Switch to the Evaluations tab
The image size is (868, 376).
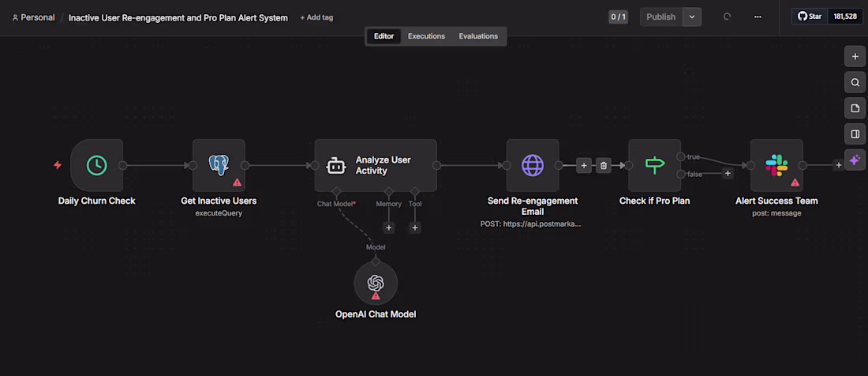[x=478, y=36]
